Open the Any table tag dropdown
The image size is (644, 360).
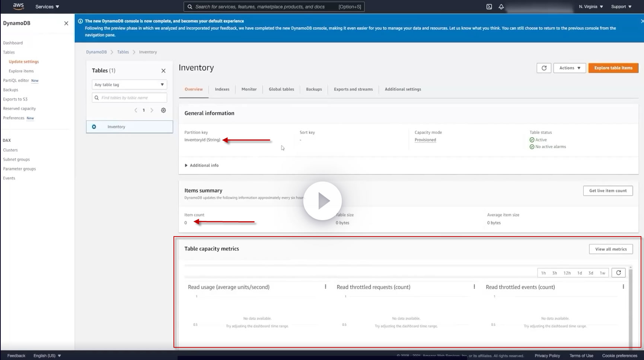pyautogui.click(x=129, y=85)
